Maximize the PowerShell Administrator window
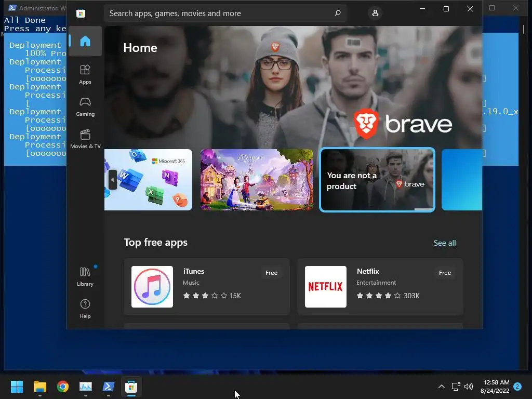The height and width of the screenshot is (399, 532). (x=492, y=8)
